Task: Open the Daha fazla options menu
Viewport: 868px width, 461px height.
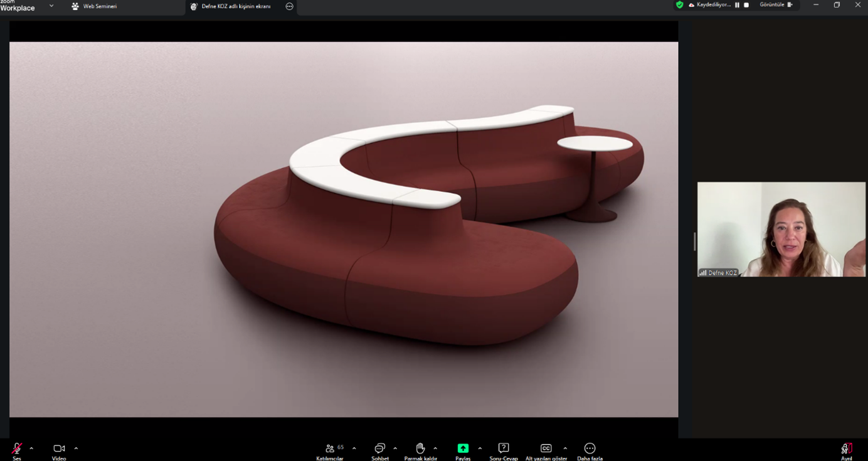Action: 590,448
